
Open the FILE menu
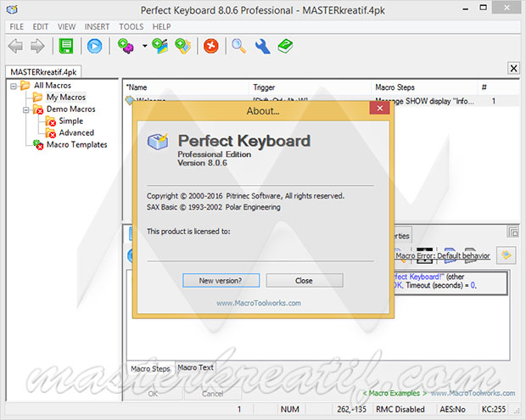[x=17, y=26]
